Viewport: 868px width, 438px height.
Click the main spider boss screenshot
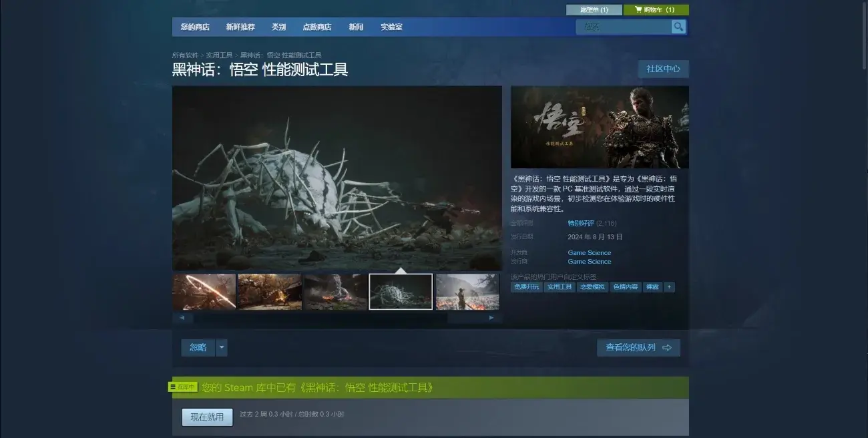337,178
